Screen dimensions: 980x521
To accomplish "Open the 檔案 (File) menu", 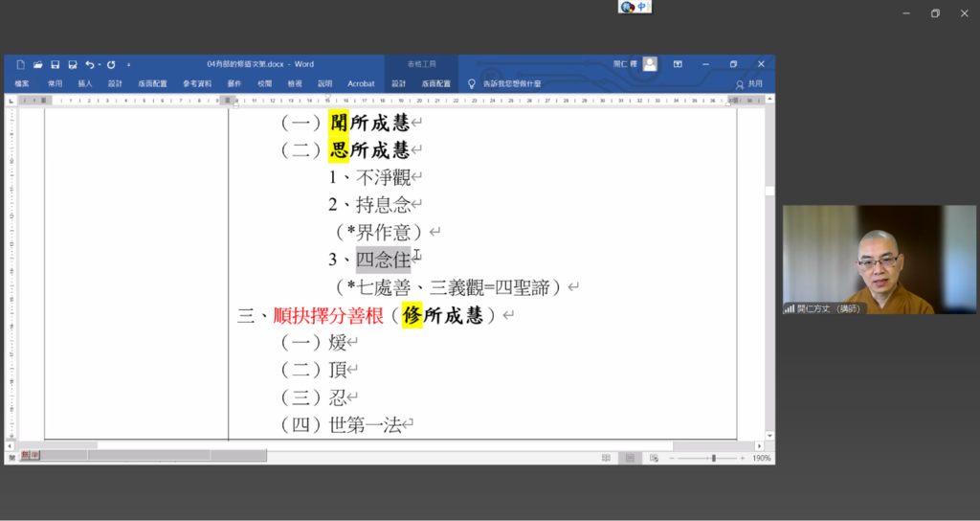I will pyautogui.click(x=21, y=84).
